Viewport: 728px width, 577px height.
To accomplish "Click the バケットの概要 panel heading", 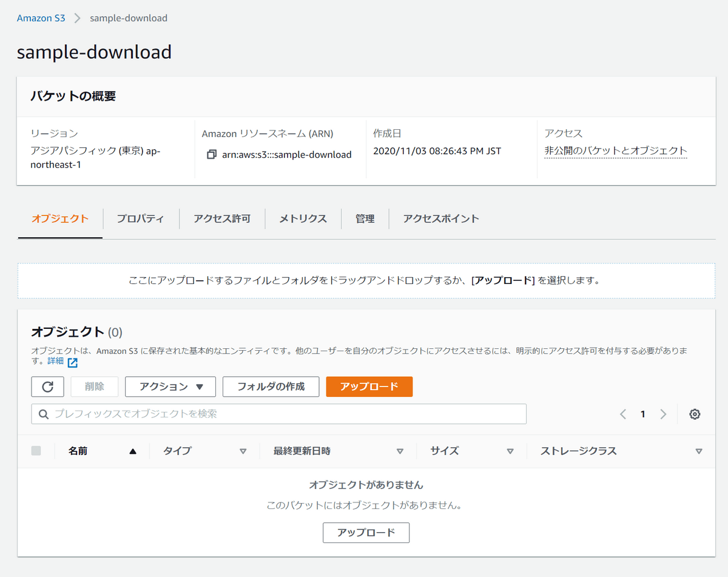I will (x=73, y=96).
